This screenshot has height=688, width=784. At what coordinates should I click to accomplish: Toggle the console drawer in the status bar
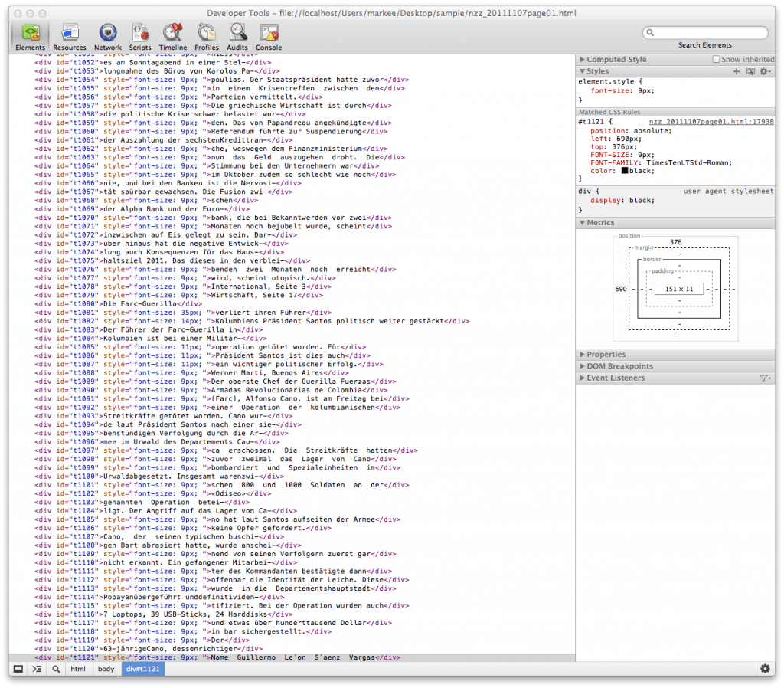pyautogui.click(x=36, y=669)
